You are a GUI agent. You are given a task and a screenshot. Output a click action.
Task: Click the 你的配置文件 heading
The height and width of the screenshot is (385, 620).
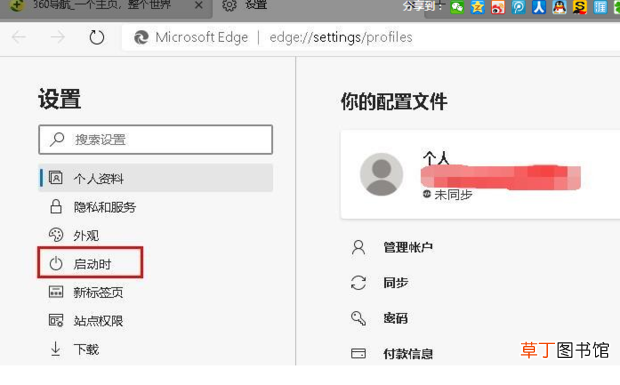tap(394, 101)
